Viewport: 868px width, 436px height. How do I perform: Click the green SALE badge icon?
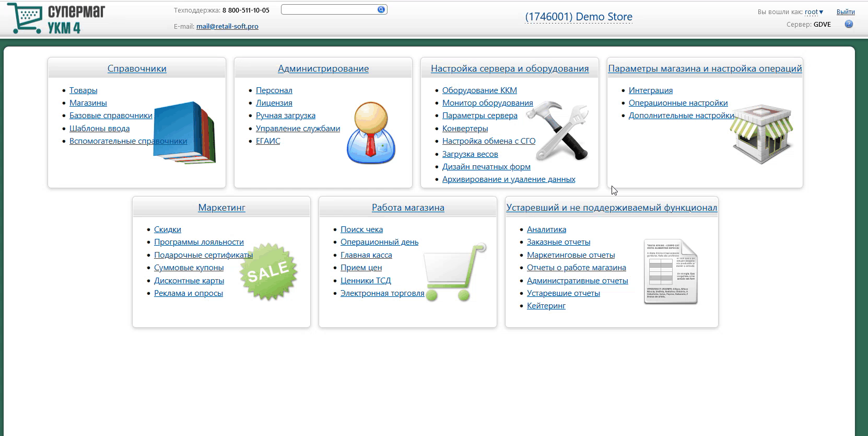(x=268, y=271)
